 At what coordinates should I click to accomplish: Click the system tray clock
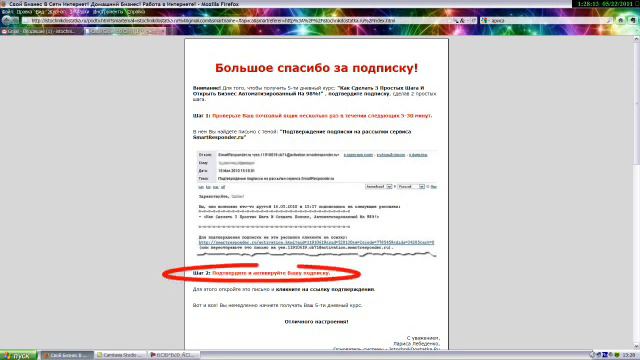(x=629, y=356)
